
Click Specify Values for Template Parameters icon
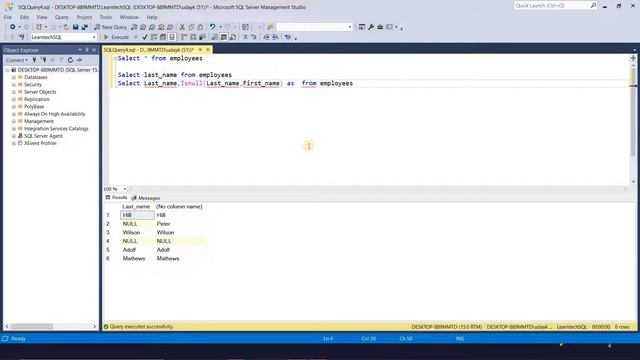click(288, 37)
